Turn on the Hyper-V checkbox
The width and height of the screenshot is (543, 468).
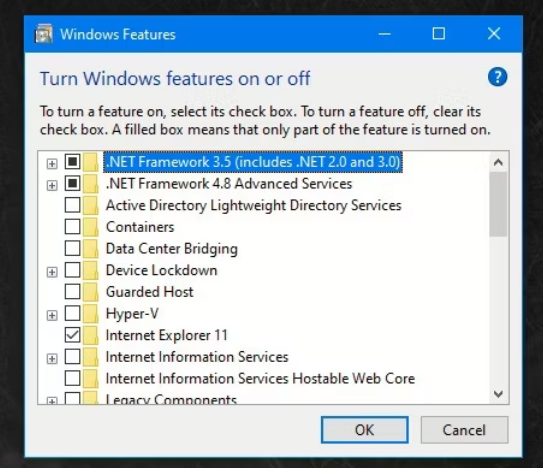point(72,314)
